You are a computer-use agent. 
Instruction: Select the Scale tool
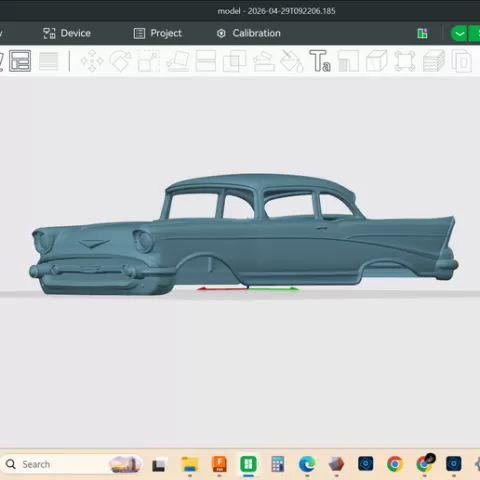click(x=149, y=61)
